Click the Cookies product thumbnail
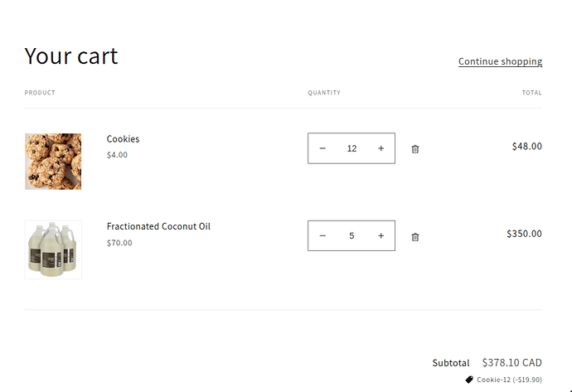The height and width of the screenshot is (392, 572). tap(53, 162)
